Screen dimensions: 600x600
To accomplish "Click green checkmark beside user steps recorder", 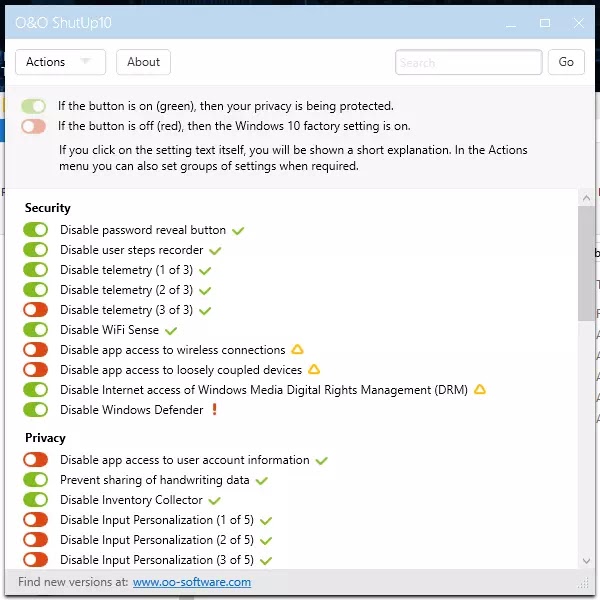I will [215, 251].
